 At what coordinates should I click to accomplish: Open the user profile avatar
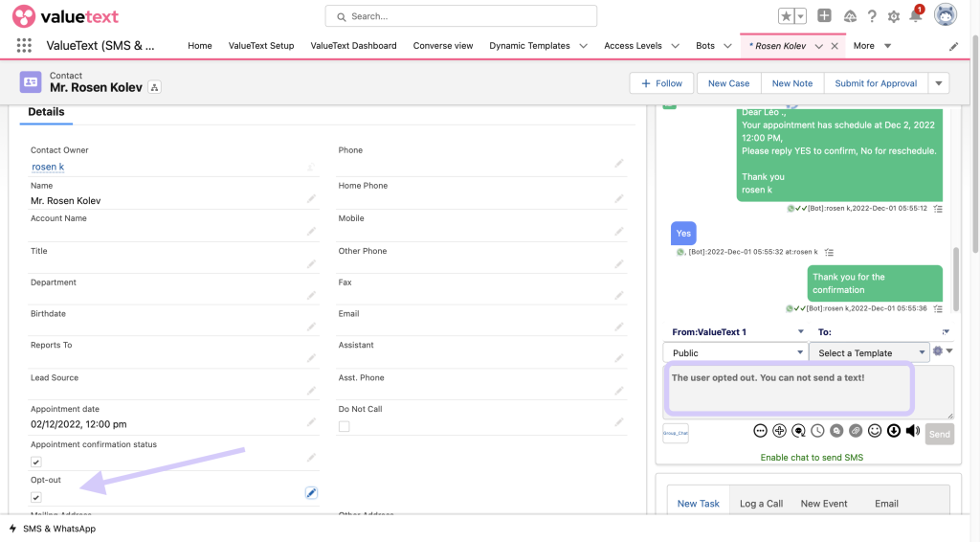[945, 15]
